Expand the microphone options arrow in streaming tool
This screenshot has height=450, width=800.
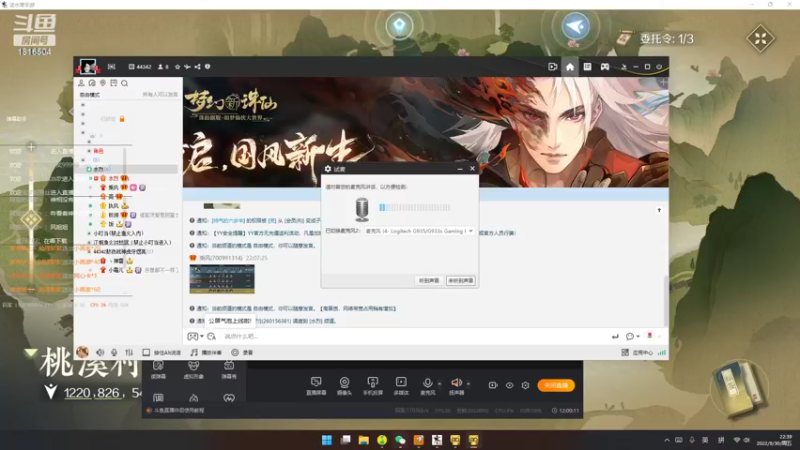(x=440, y=384)
